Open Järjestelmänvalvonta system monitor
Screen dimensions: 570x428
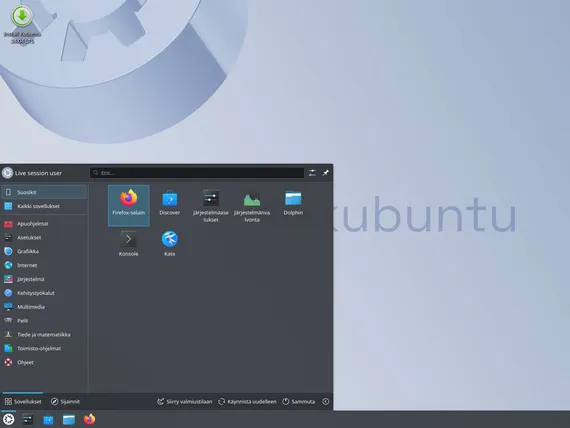tap(252, 205)
